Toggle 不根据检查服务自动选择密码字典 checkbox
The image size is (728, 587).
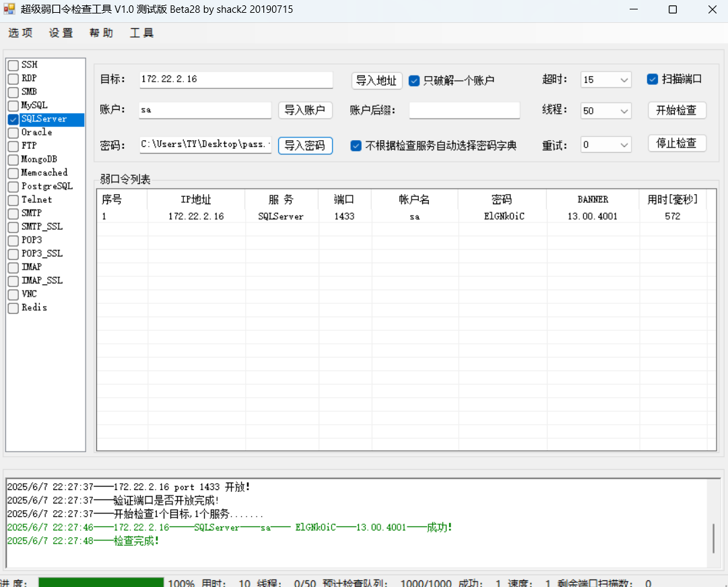[356, 146]
